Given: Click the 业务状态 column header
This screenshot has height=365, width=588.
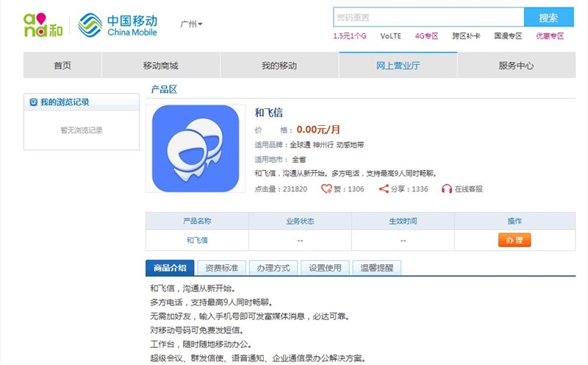Looking at the screenshot, I should (300, 222).
